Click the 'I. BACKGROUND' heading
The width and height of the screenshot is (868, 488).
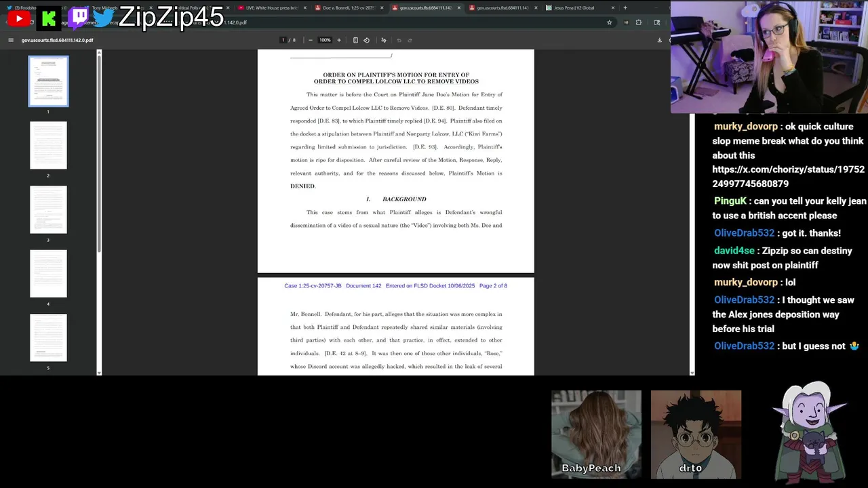pos(396,199)
